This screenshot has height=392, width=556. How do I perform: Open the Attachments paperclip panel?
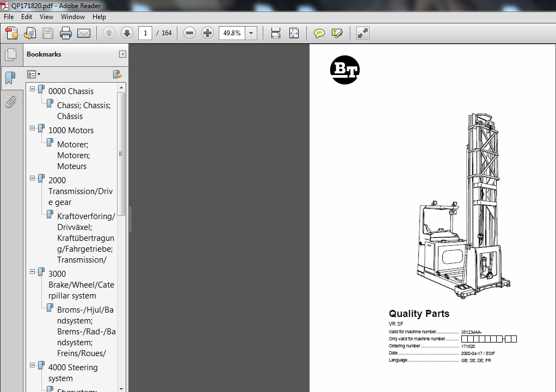(11, 102)
